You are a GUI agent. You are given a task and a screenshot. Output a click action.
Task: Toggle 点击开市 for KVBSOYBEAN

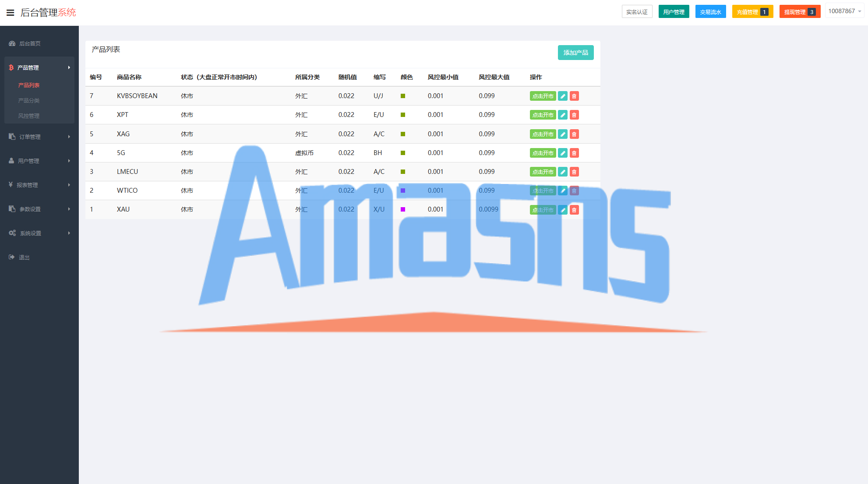coord(543,96)
